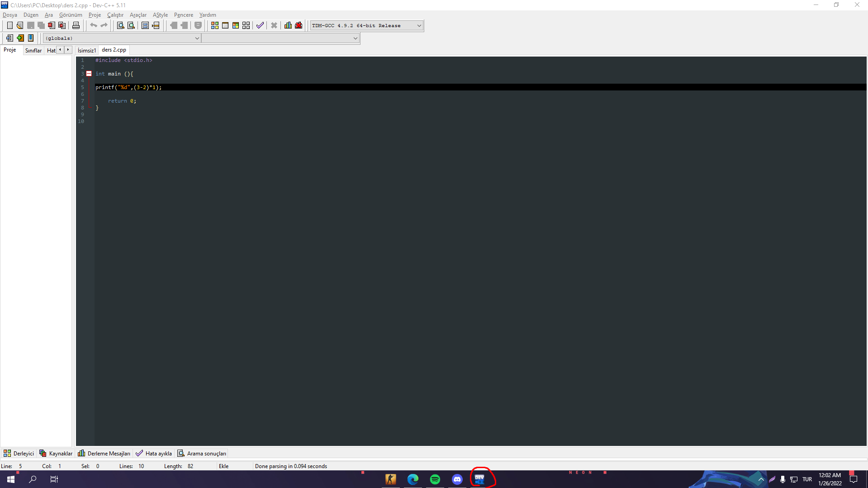Open the Görünüm menu
868x488 pixels.
71,15
